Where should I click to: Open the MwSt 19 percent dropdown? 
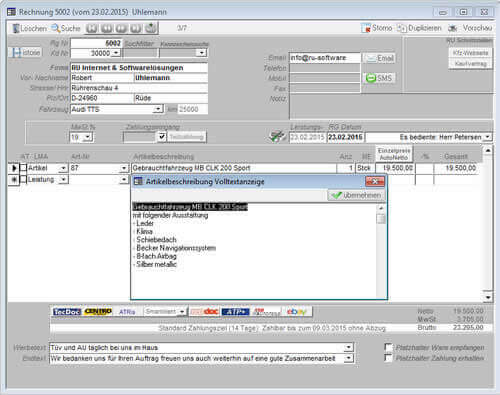click(x=87, y=137)
